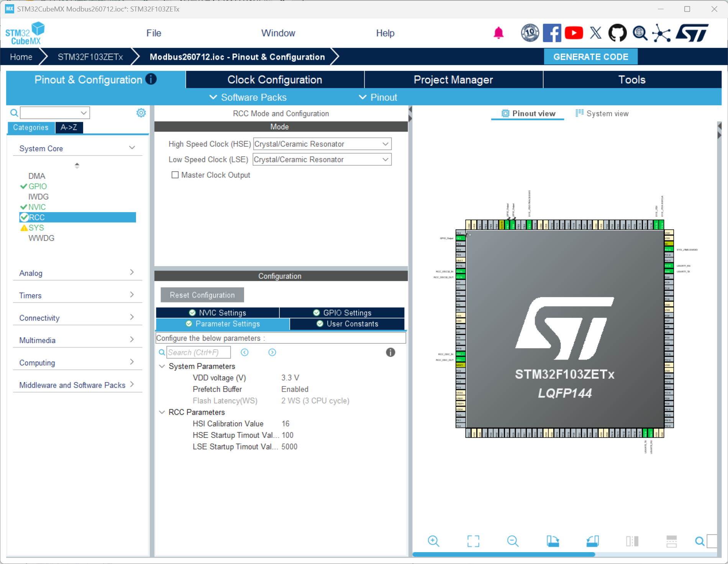Image resolution: width=728 pixels, height=564 pixels.
Task: Open the High Speed Clock (HSE) dropdown
Action: [322, 144]
